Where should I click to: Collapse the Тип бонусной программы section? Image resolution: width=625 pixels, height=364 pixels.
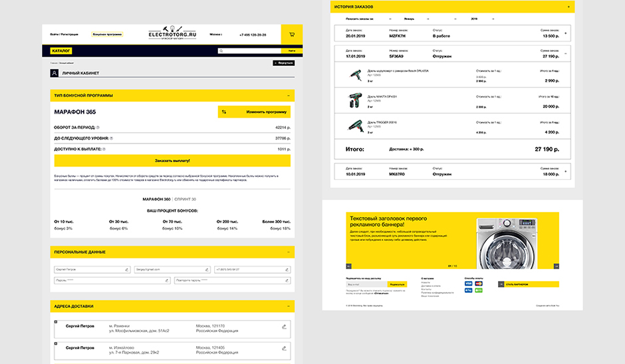[x=288, y=96]
